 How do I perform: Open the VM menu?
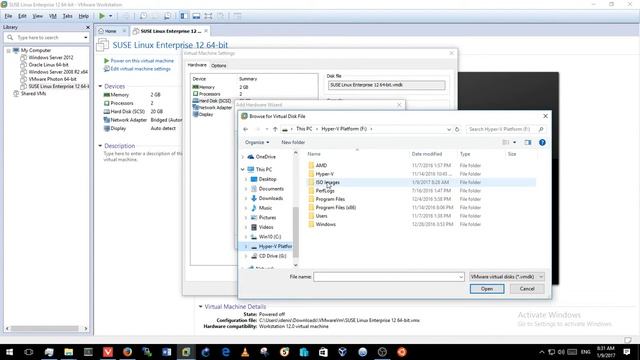coord(53,16)
